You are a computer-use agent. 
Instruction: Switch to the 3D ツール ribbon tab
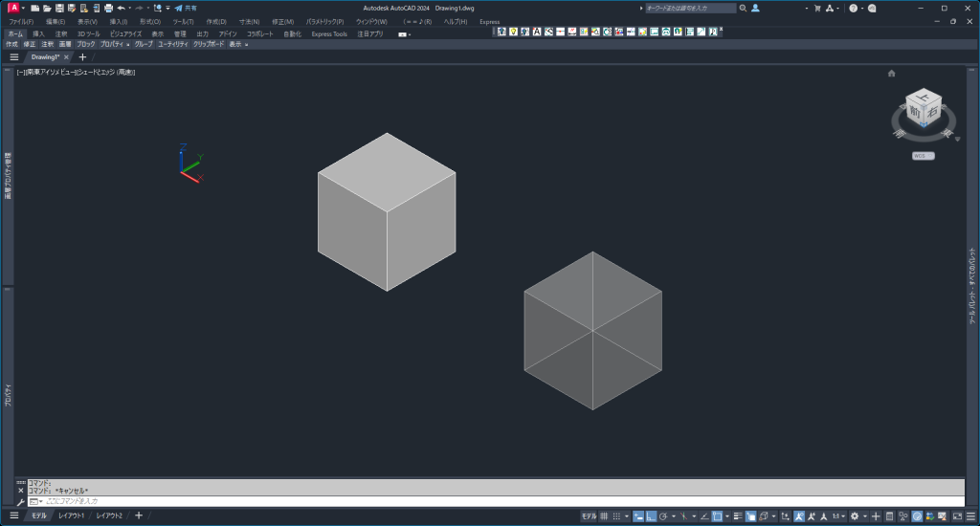pyautogui.click(x=88, y=33)
